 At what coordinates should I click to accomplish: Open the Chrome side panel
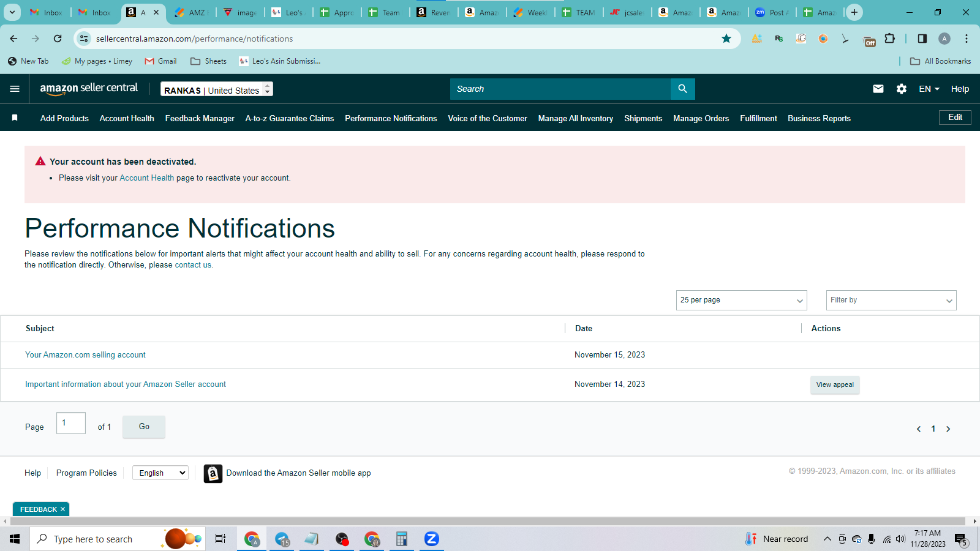[x=922, y=39]
